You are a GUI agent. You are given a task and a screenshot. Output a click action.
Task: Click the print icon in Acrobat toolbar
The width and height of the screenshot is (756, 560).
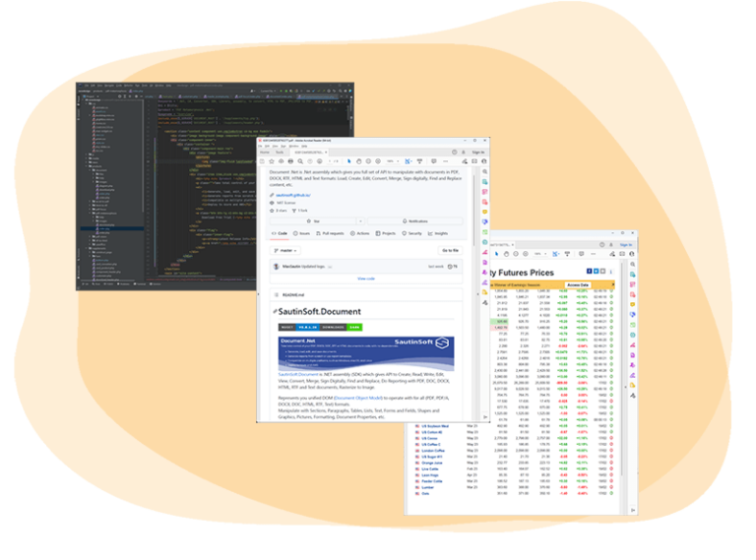click(290, 161)
